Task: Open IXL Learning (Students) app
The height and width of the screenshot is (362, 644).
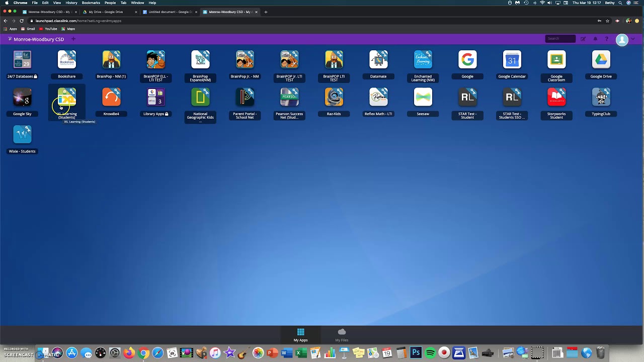Action: 66,98
